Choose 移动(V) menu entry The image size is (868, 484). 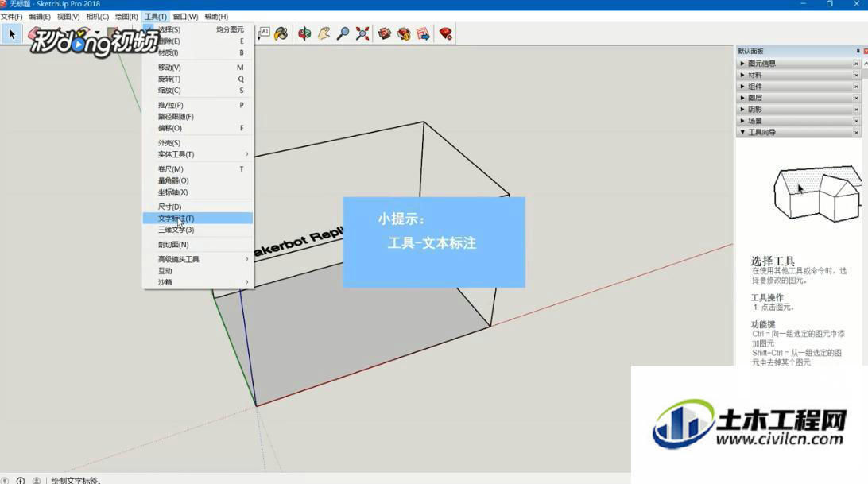coord(198,67)
